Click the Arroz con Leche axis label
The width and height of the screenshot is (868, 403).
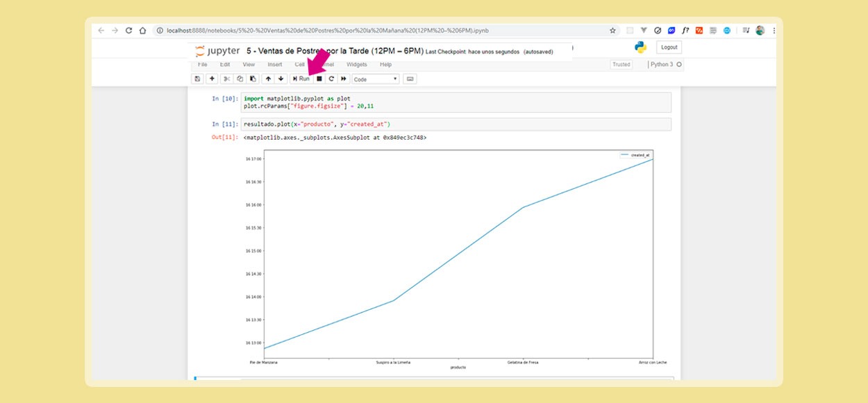click(653, 362)
